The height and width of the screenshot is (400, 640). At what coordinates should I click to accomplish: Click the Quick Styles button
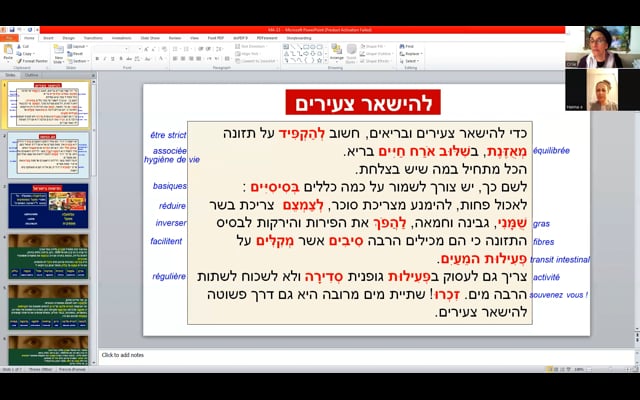coord(351,53)
